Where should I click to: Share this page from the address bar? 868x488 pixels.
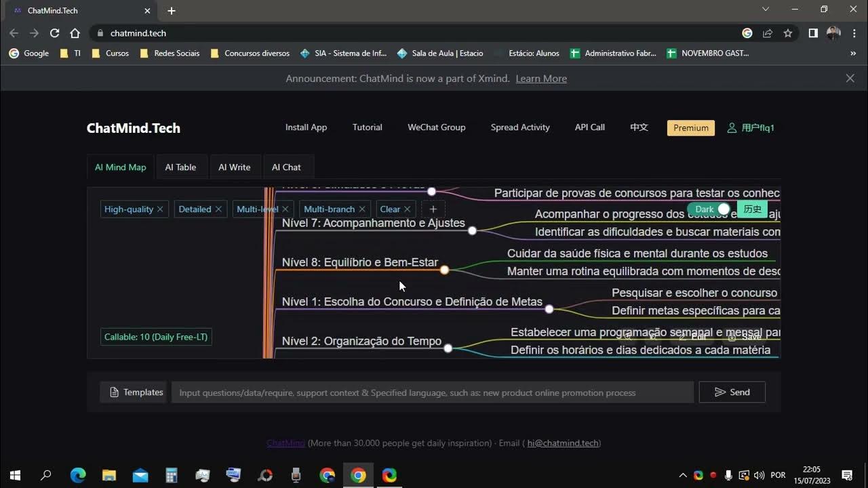point(768,33)
